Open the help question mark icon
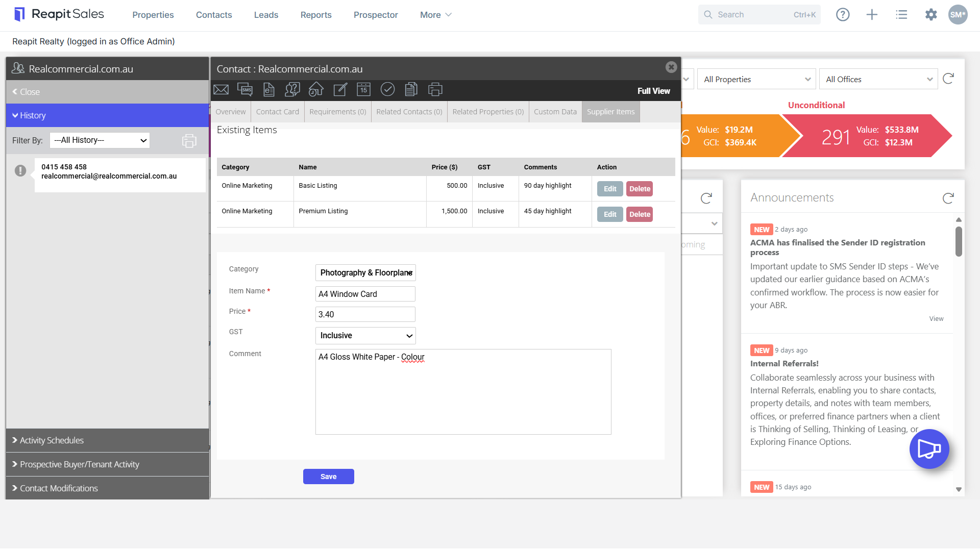980x551 pixels. click(843, 15)
